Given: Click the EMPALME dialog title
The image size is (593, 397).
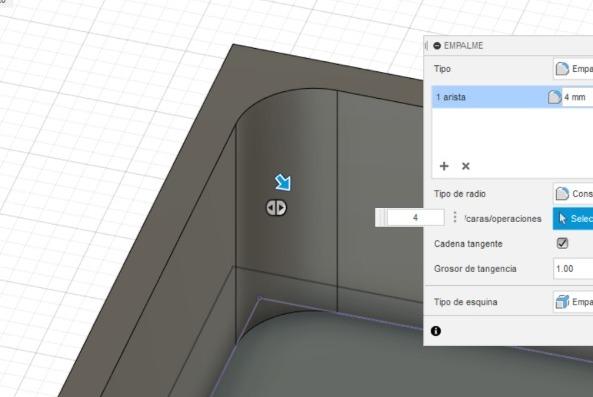Looking at the screenshot, I should [x=463, y=46].
